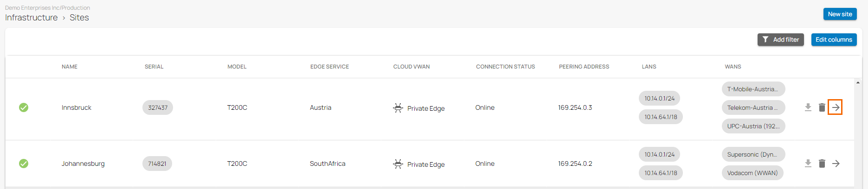This screenshot has width=868, height=189.
Task: Click the Innsbruck green status checkmark
Action: coord(24,107)
